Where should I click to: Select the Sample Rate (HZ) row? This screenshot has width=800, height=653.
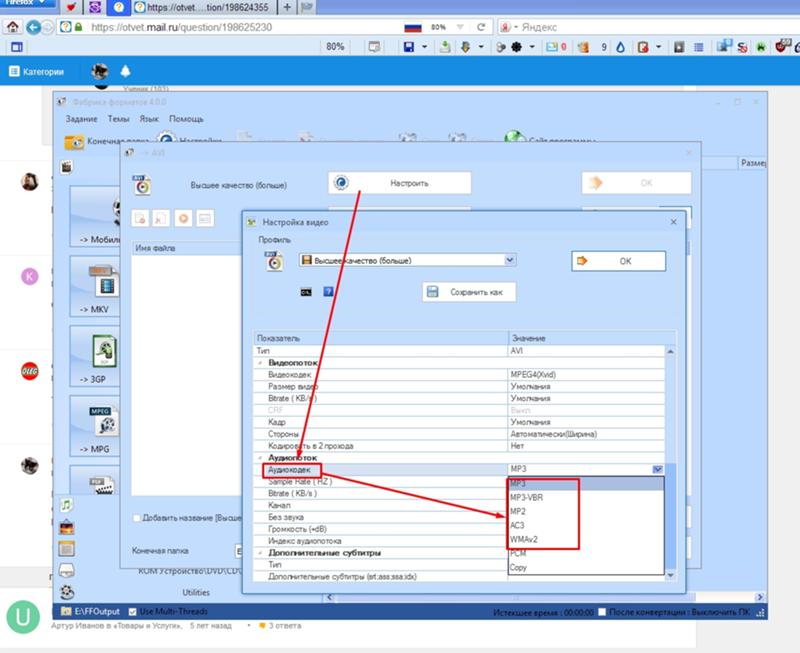coord(381,482)
